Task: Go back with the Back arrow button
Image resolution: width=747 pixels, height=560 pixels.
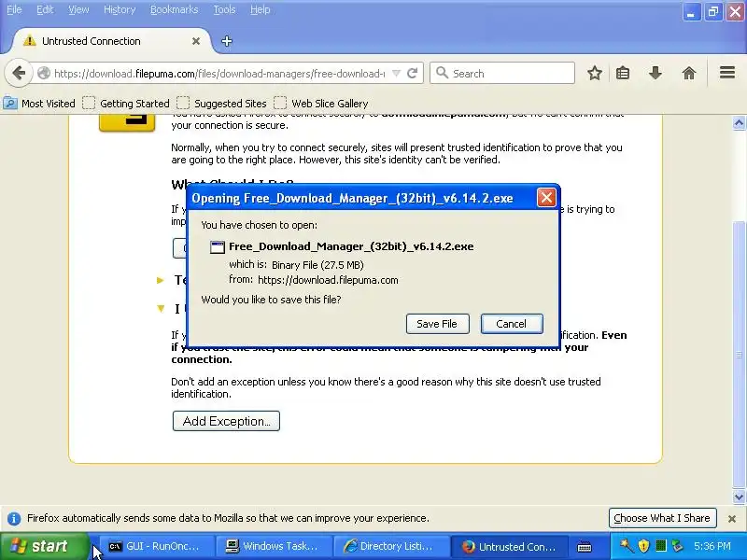Action: point(19,74)
